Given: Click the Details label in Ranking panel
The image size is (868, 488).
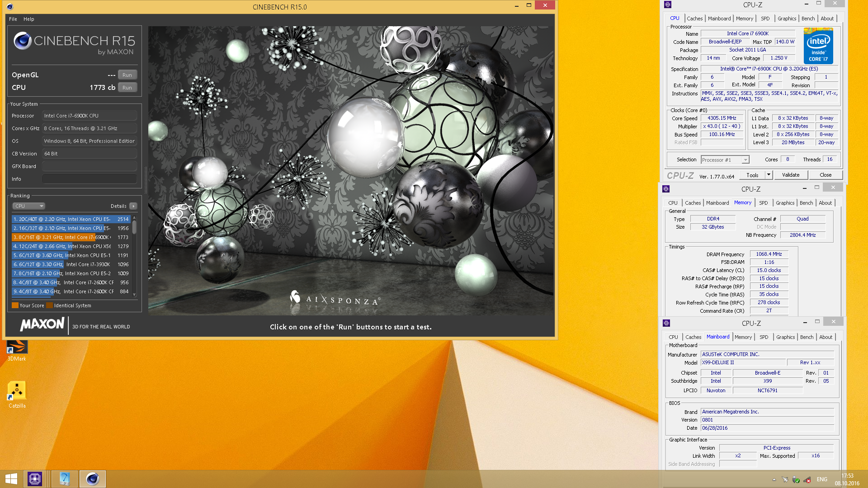Looking at the screenshot, I should [x=118, y=206].
